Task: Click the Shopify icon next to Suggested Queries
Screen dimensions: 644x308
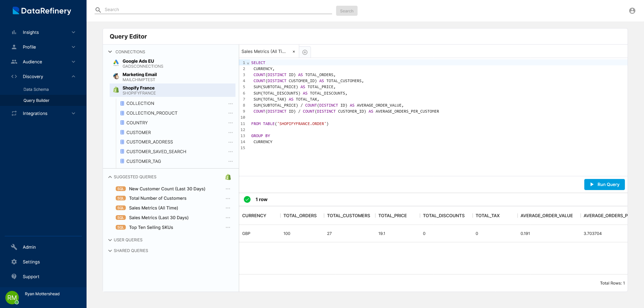Action: [228, 177]
